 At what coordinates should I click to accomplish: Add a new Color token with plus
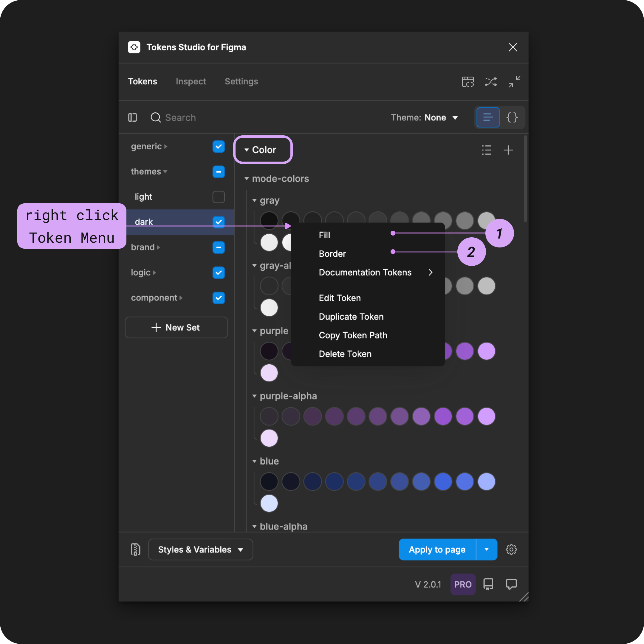coord(508,150)
